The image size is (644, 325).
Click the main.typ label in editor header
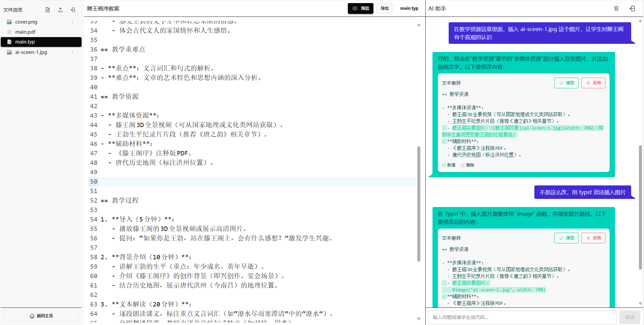pos(409,8)
